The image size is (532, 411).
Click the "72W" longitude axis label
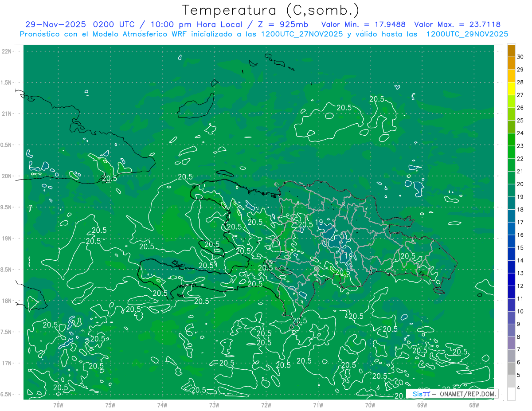click(x=266, y=404)
